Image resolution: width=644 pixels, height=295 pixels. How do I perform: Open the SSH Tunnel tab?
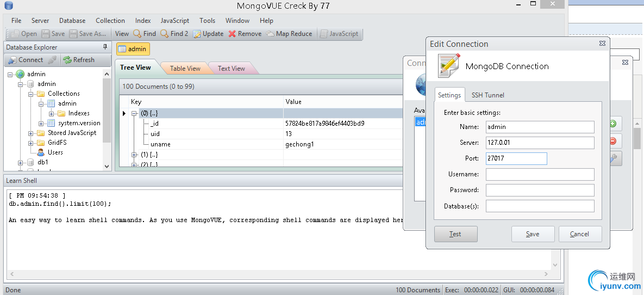click(x=488, y=95)
